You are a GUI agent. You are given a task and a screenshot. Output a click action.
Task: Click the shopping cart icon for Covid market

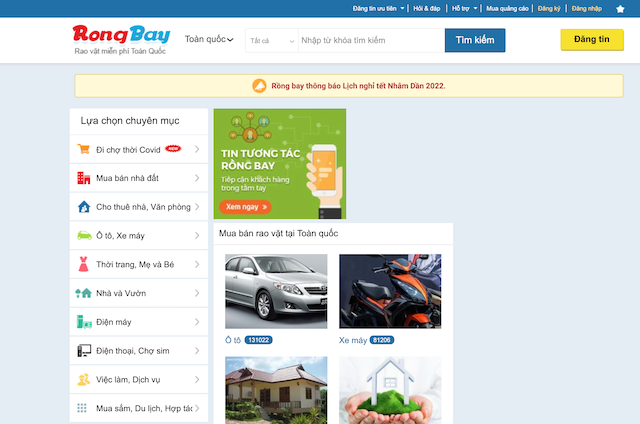(84, 150)
